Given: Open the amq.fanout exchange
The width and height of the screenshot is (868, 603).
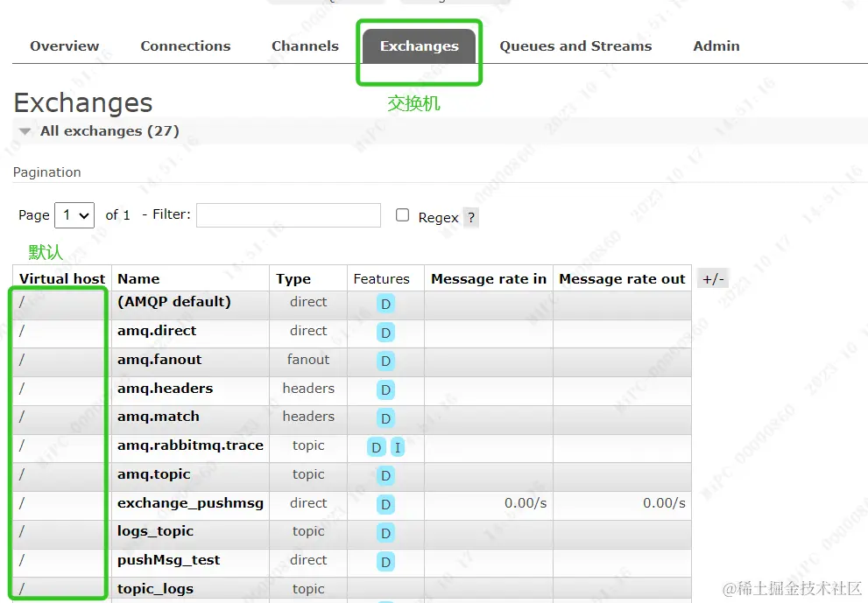Looking at the screenshot, I should pos(159,360).
